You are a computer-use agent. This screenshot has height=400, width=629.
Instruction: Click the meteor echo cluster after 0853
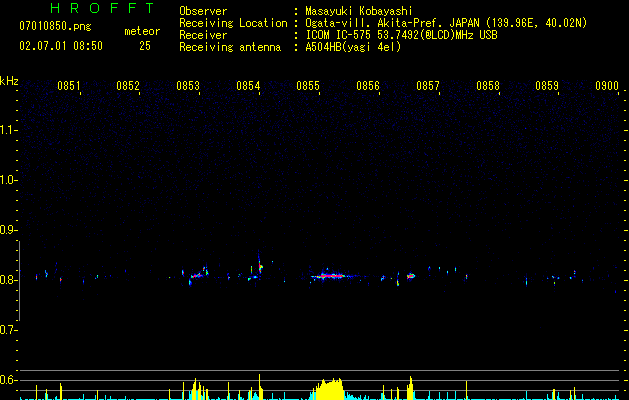pyautogui.click(x=199, y=274)
